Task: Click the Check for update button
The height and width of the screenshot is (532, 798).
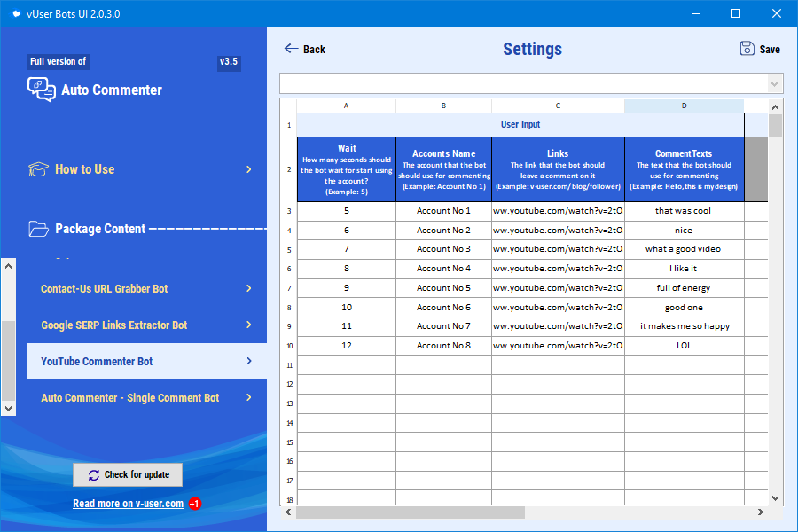Action: tap(128, 475)
